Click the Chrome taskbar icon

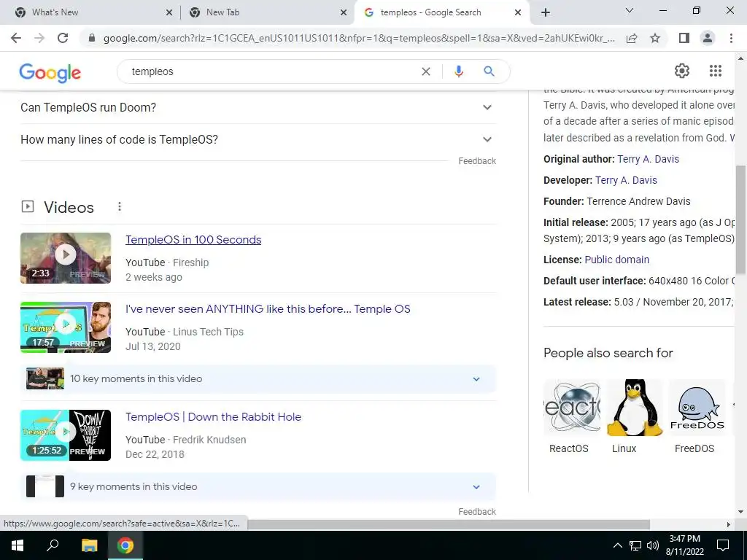click(x=125, y=545)
